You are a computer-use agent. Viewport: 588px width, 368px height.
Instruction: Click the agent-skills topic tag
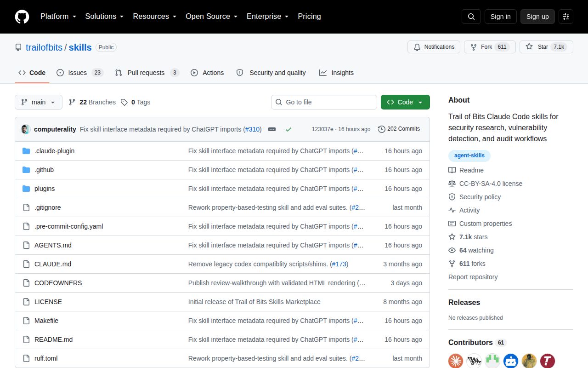click(469, 155)
